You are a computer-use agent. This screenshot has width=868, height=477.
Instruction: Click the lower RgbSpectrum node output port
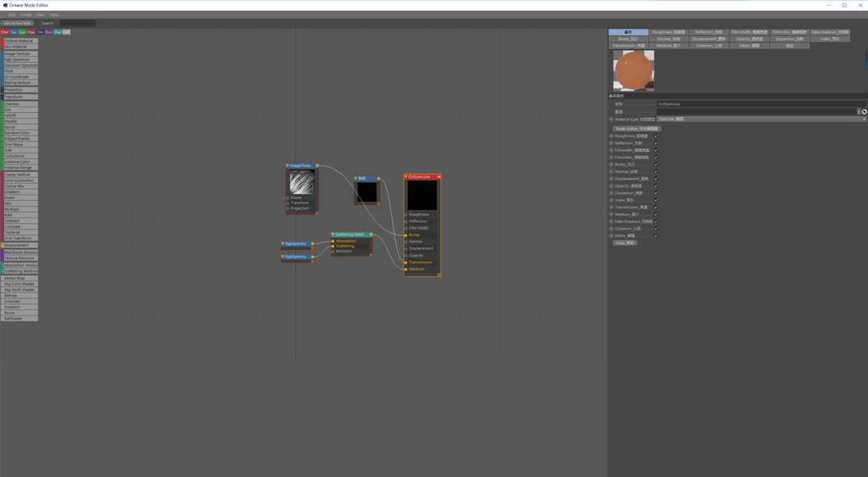click(312, 257)
